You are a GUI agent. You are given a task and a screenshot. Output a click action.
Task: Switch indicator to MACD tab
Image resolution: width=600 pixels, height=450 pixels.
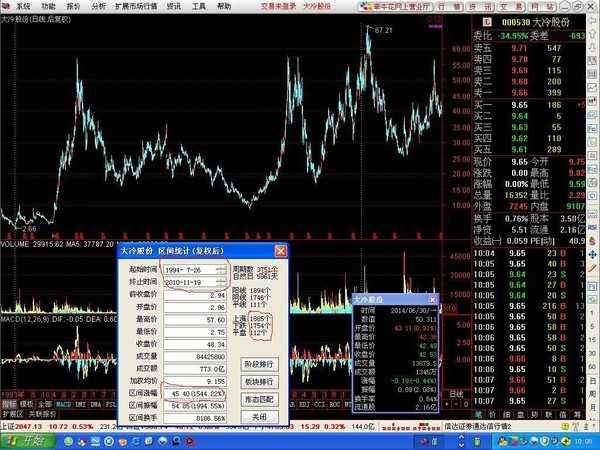tap(64, 404)
